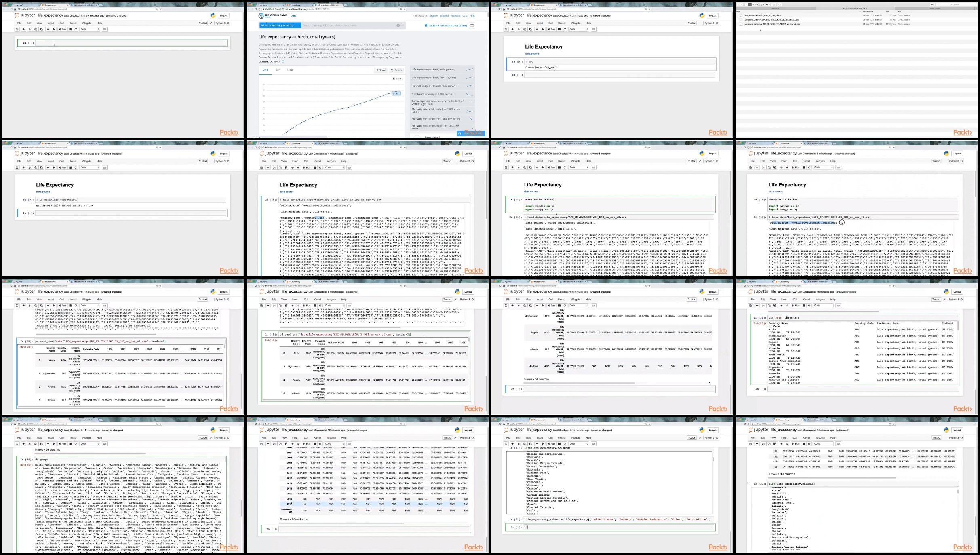
Task: Switch to the Bar tab on the World Bank chart
Action: tap(278, 70)
